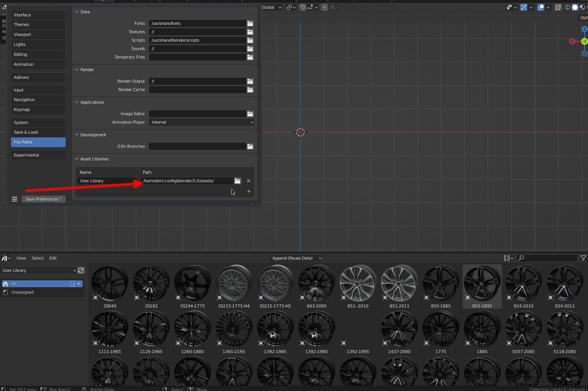The width and height of the screenshot is (588, 391).
Task: Switch to solid viewport shading
Action: [575, 7]
